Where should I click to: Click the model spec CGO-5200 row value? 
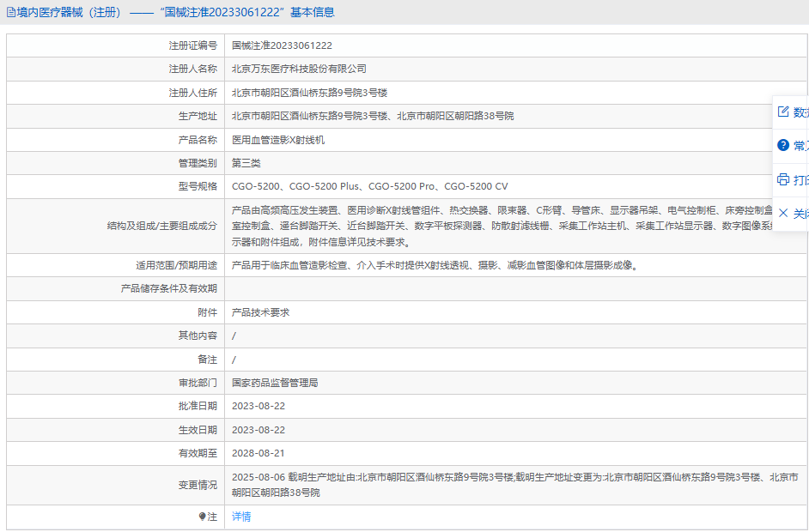click(369, 186)
